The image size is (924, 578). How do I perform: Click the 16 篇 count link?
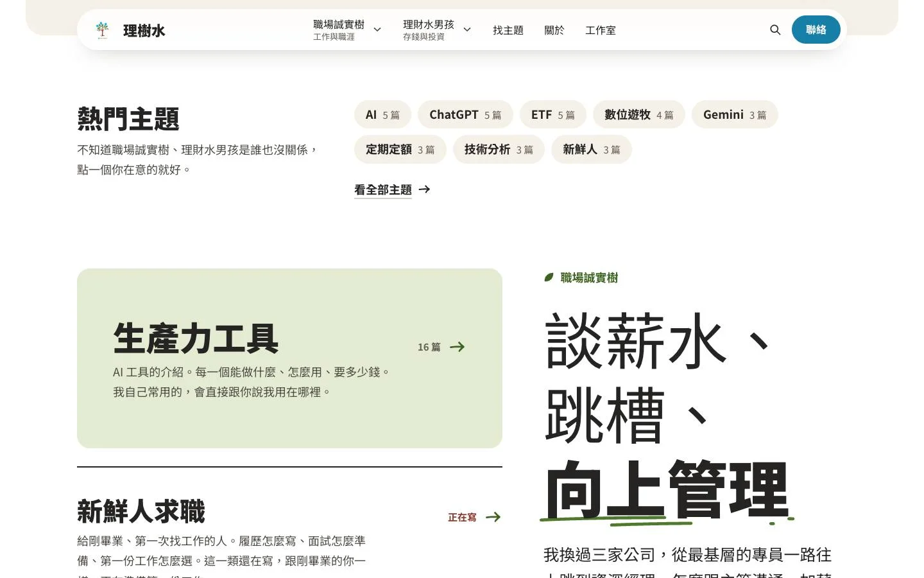pyautogui.click(x=429, y=347)
